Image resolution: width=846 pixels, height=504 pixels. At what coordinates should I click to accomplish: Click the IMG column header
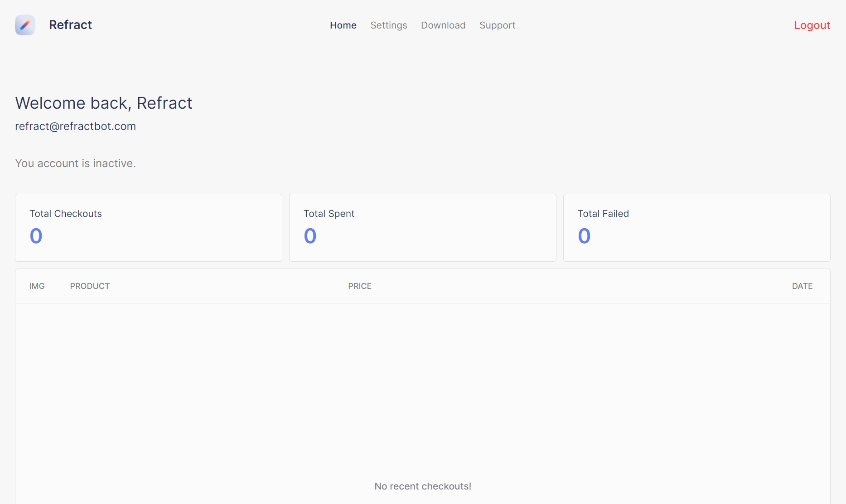click(x=37, y=286)
